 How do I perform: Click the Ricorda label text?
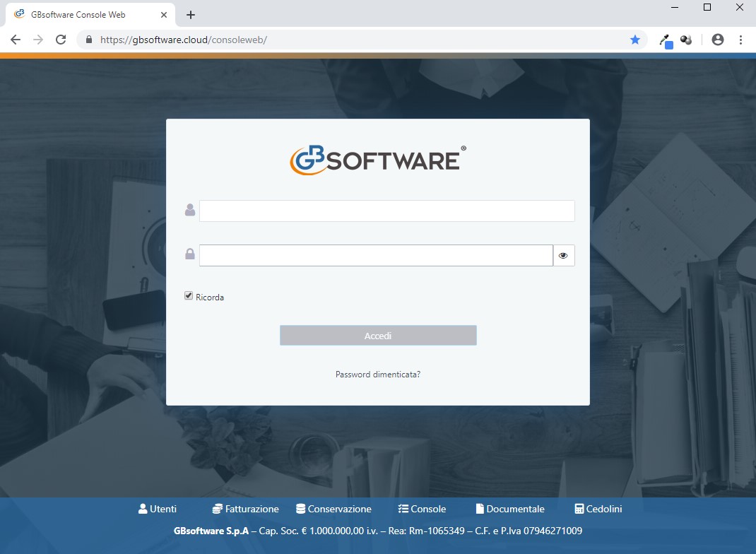point(210,297)
